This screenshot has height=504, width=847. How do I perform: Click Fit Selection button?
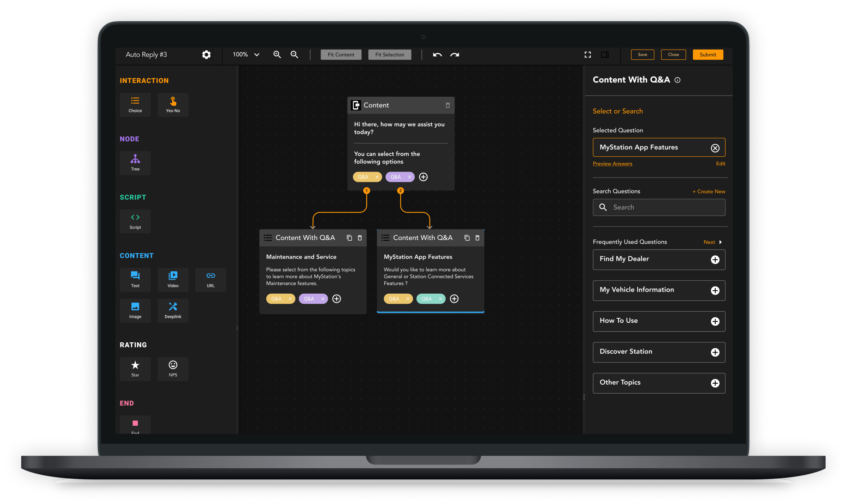pos(390,55)
